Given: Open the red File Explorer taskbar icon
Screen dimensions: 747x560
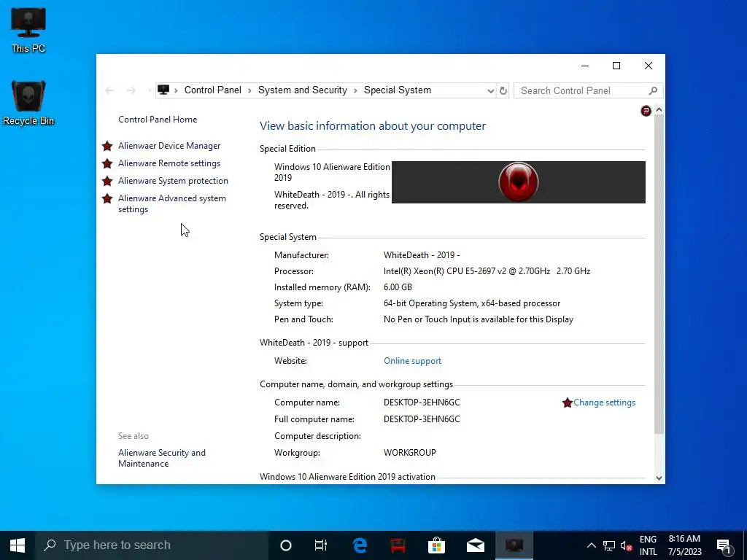Looking at the screenshot, I should [398, 545].
